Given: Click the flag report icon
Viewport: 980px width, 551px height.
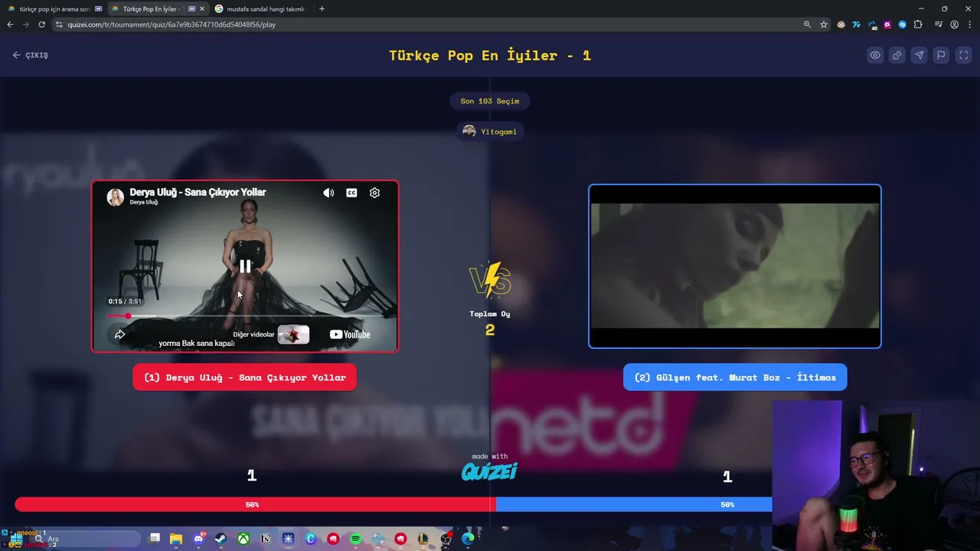Looking at the screenshot, I should tap(942, 55).
